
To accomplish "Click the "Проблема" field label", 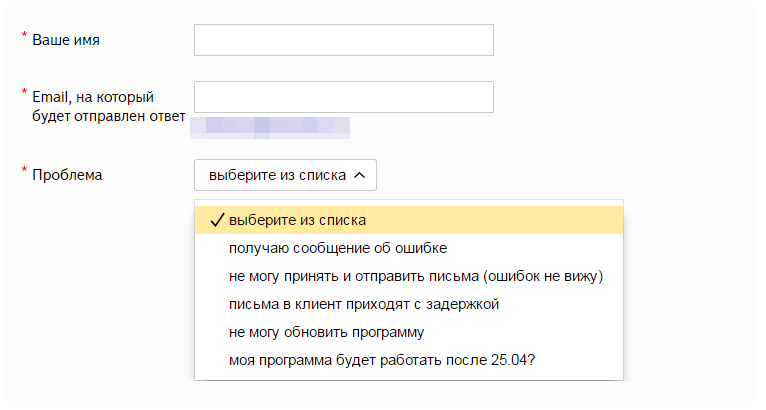I will [x=67, y=175].
